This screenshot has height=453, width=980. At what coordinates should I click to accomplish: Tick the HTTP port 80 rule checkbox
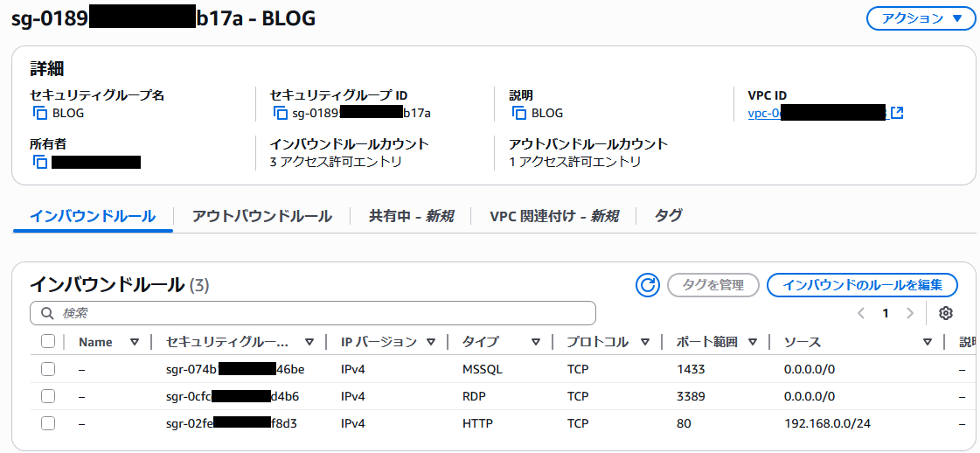pyautogui.click(x=48, y=423)
